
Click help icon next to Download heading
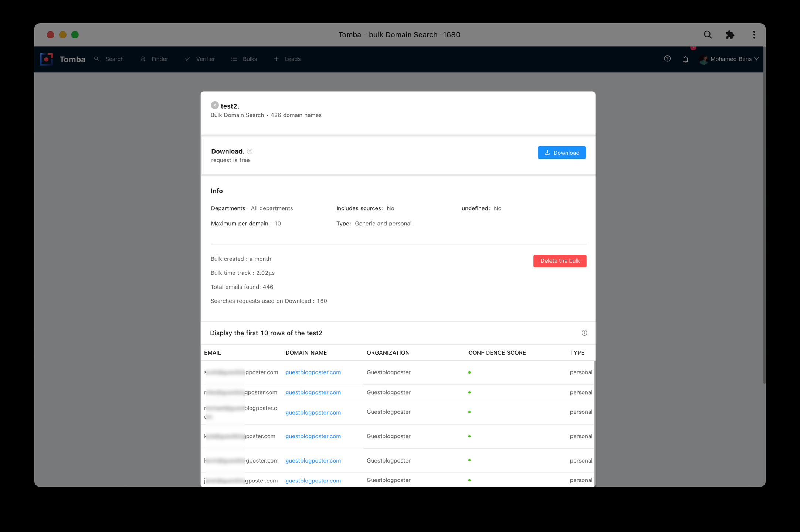pos(250,151)
